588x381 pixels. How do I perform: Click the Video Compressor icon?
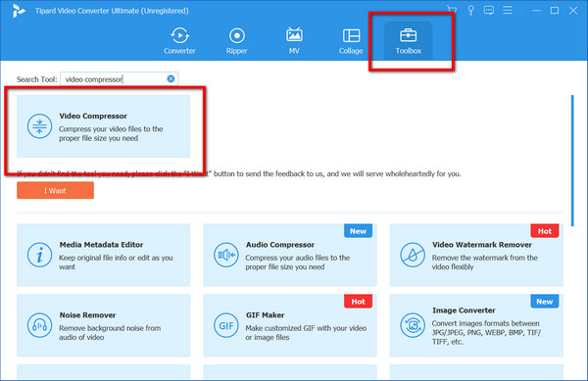click(39, 126)
